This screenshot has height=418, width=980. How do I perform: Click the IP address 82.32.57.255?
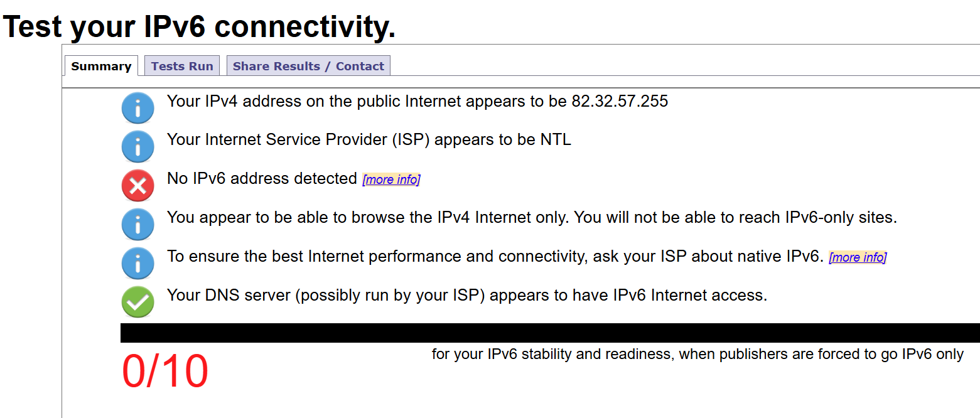click(620, 101)
